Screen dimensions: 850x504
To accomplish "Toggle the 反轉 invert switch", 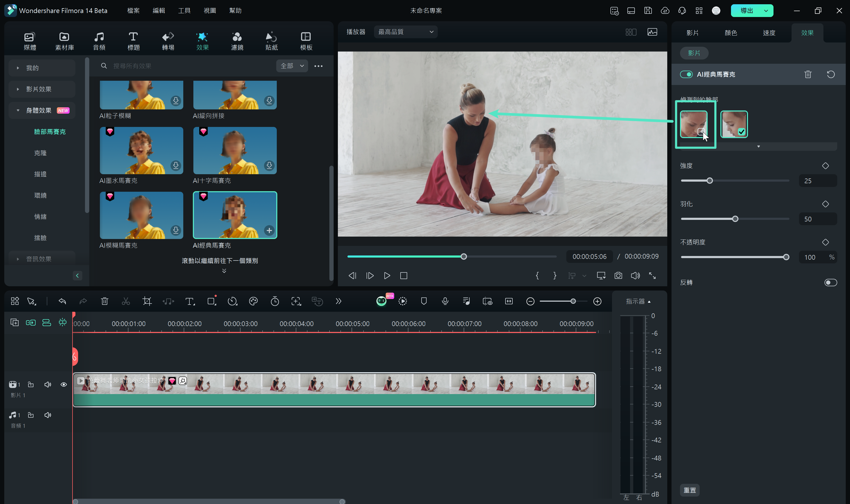I will click(x=831, y=283).
